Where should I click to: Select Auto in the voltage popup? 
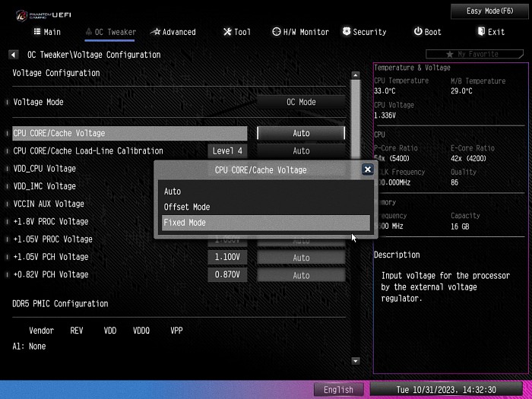point(266,192)
